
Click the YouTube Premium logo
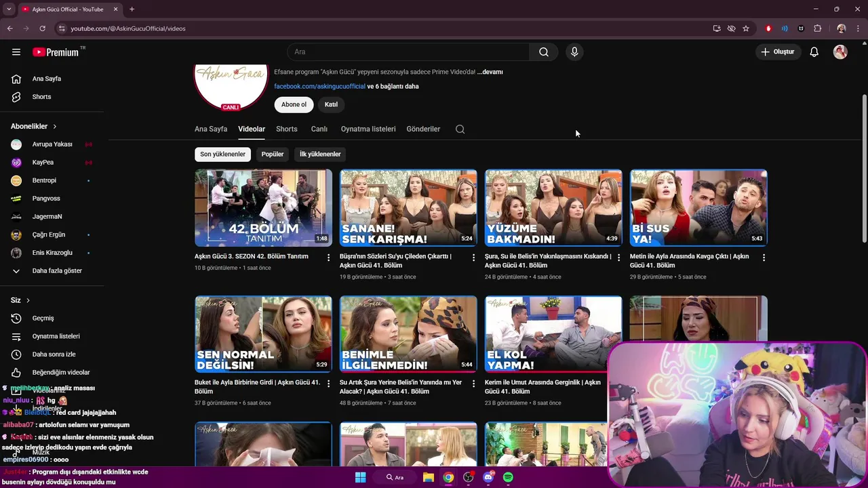coord(56,52)
